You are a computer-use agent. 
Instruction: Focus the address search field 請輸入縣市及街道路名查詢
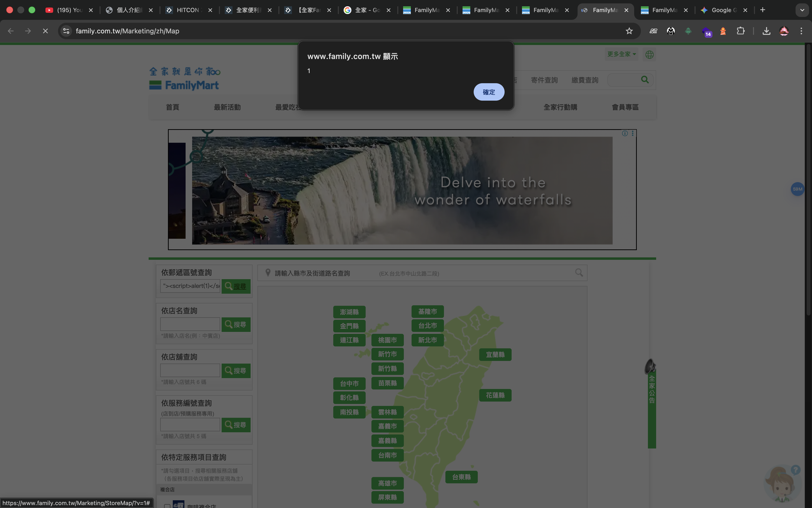point(422,273)
